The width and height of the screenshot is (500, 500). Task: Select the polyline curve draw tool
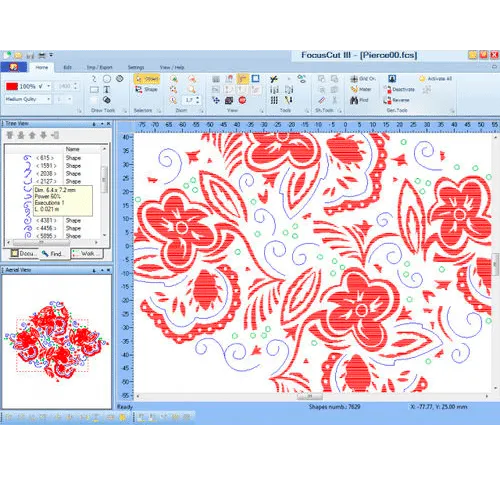94,79
